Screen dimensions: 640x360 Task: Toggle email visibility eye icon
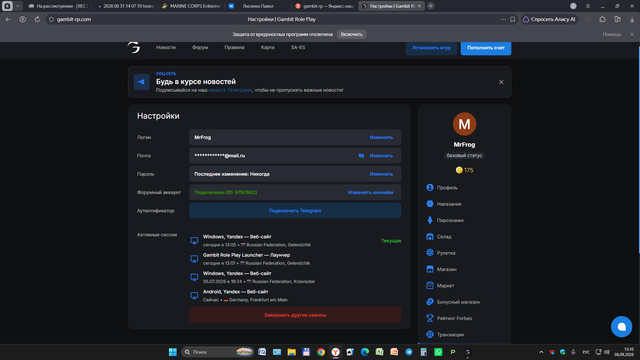(x=361, y=156)
